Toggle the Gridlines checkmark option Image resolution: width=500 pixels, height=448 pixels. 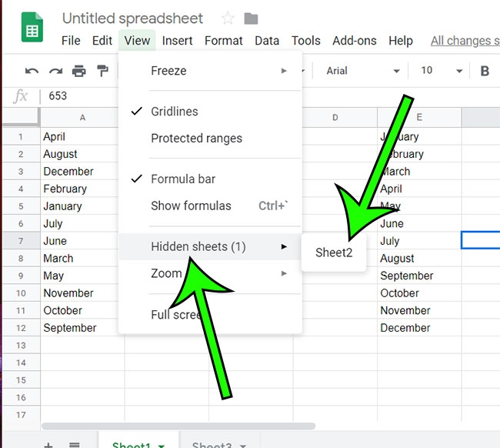click(175, 112)
